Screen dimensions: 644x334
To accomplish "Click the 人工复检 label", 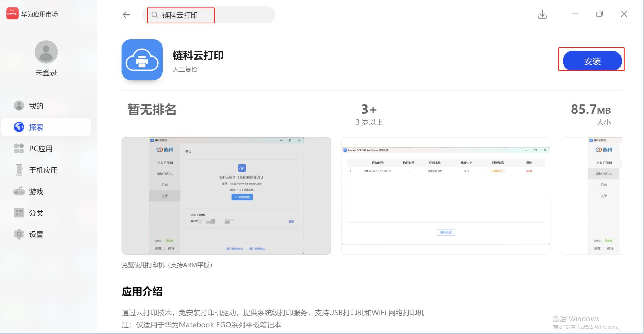I will tap(185, 69).
